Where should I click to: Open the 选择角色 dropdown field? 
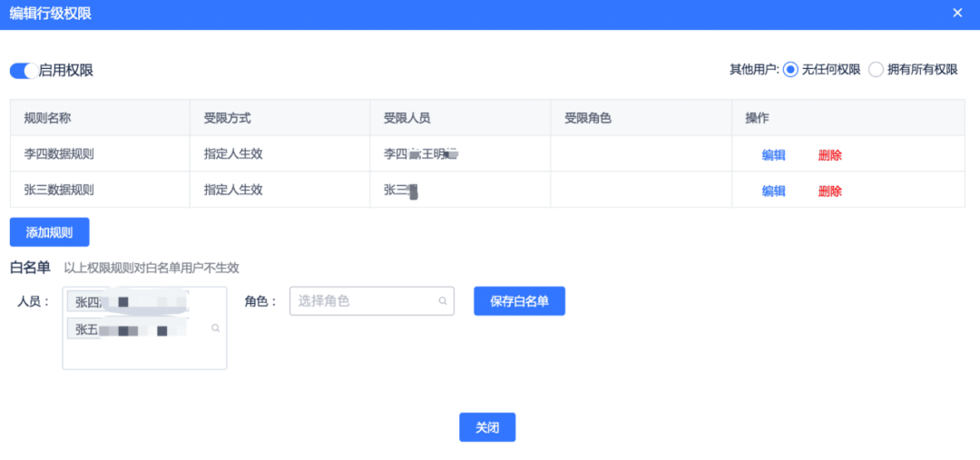(x=372, y=301)
